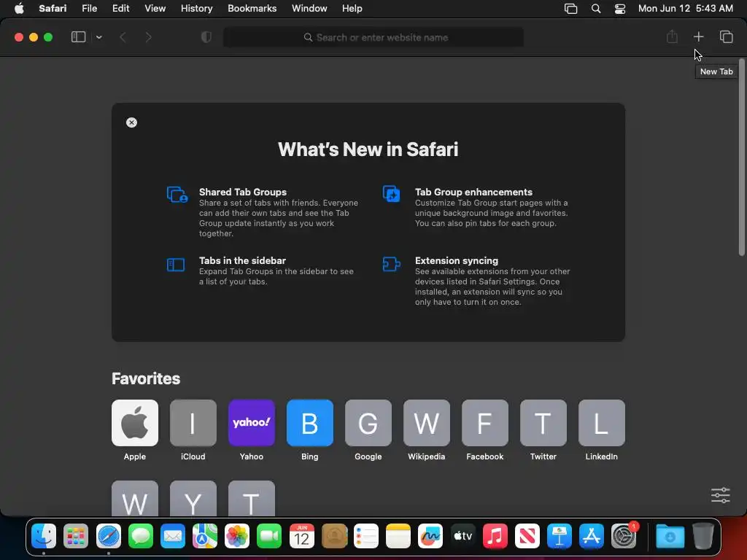
Task: Toggle the Safari sidebar button
Action: [78, 37]
